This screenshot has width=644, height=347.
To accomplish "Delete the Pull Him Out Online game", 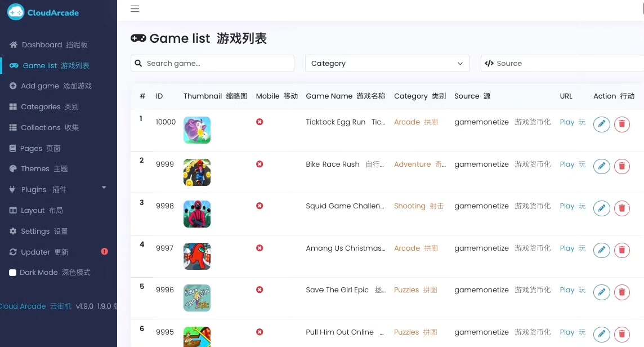I will click(622, 334).
